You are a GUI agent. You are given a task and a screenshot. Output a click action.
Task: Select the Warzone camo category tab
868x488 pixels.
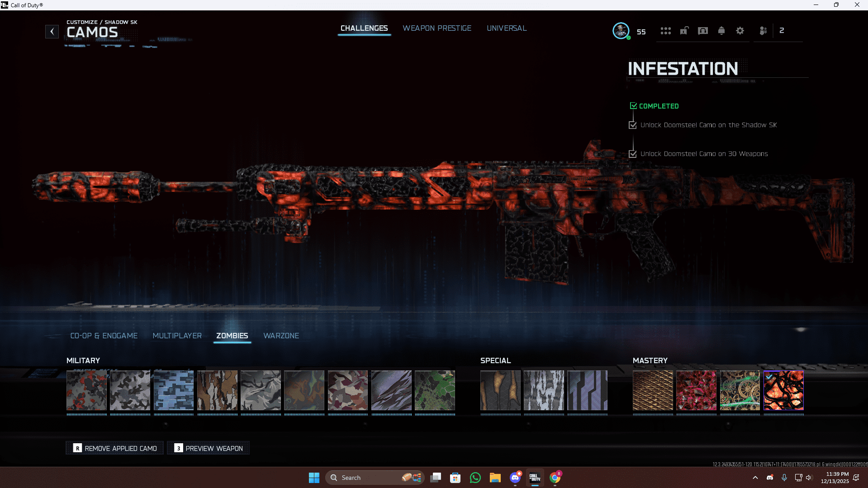coord(281,336)
